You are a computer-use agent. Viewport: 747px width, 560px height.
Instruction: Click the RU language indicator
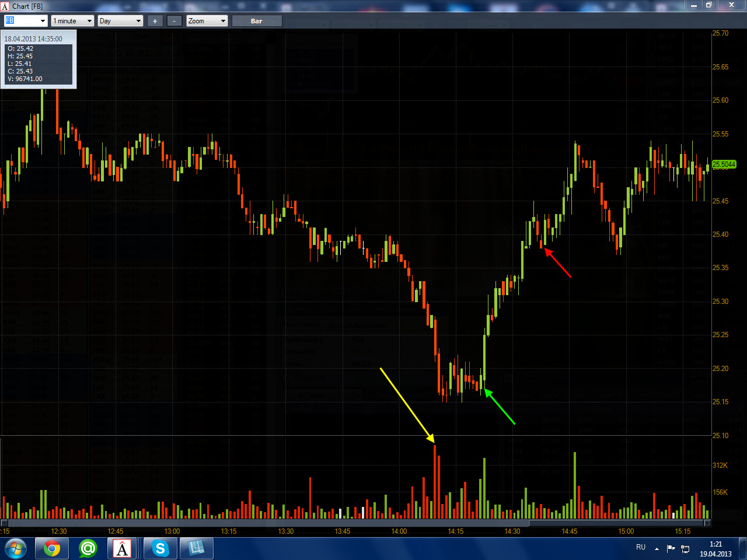(x=641, y=547)
